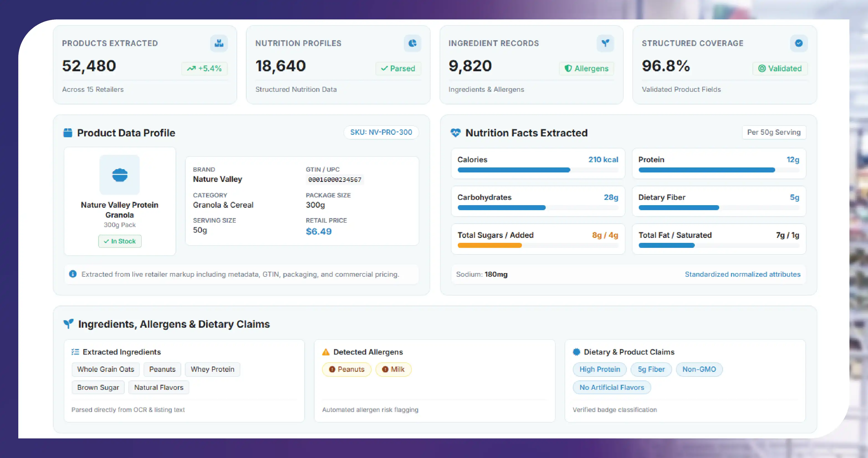Click the info icon next to extraction note
868x458 pixels.
tap(73, 274)
